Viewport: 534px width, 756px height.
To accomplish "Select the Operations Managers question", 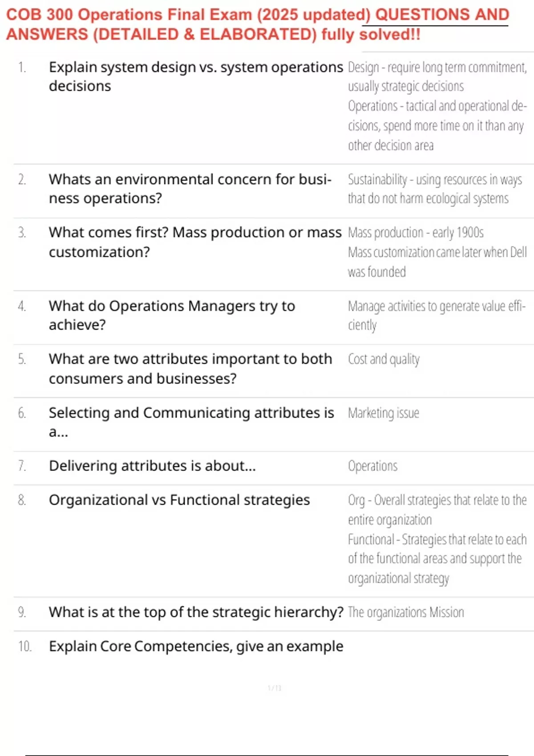I will (x=172, y=315).
